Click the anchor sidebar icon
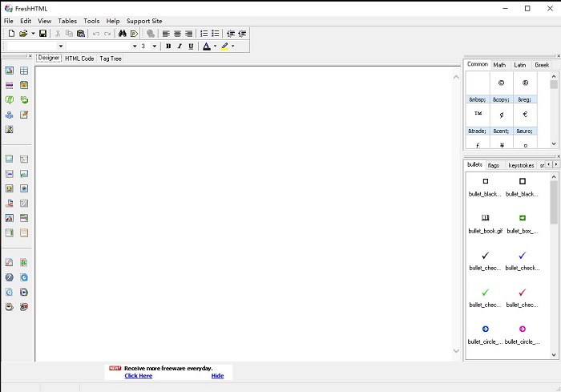 (10, 115)
